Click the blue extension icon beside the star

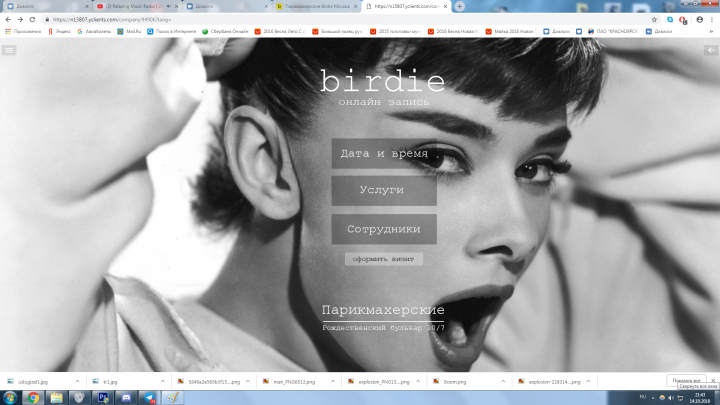click(x=670, y=20)
